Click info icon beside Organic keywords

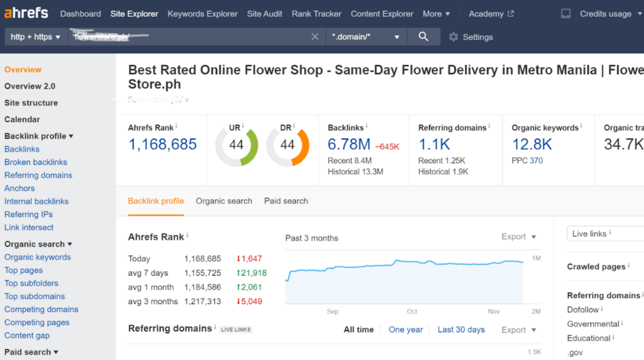pyautogui.click(x=581, y=126)
